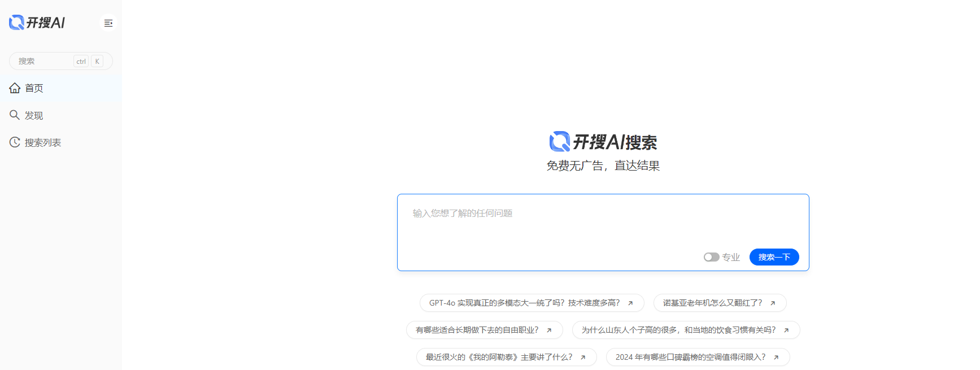Click the clock icon beside 搜索列表
This screenshot has width=980, height=370.
tap(15, 142)
